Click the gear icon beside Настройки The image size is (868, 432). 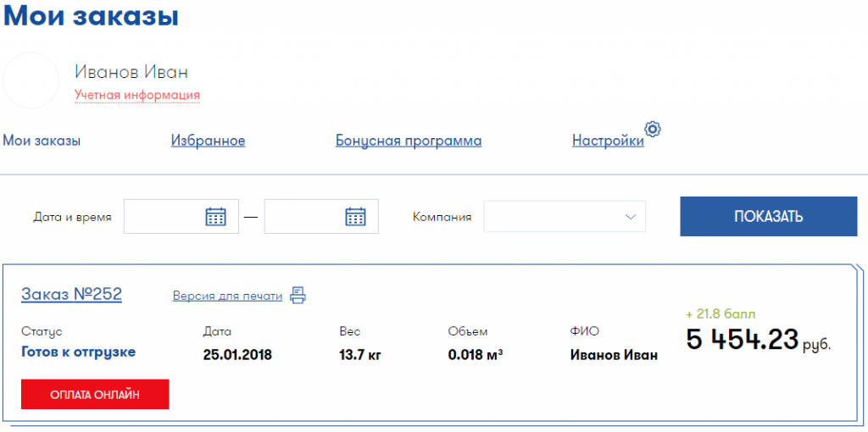point(652,130)
